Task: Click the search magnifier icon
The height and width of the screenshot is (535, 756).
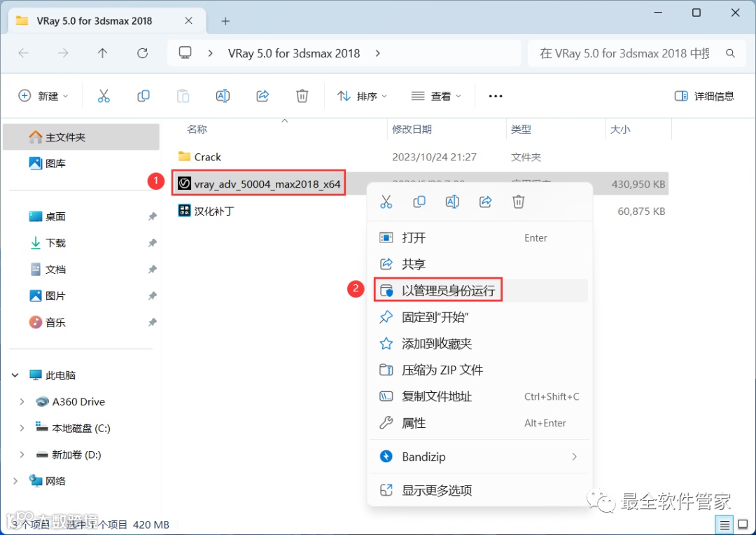Action: tap(730, 53)
